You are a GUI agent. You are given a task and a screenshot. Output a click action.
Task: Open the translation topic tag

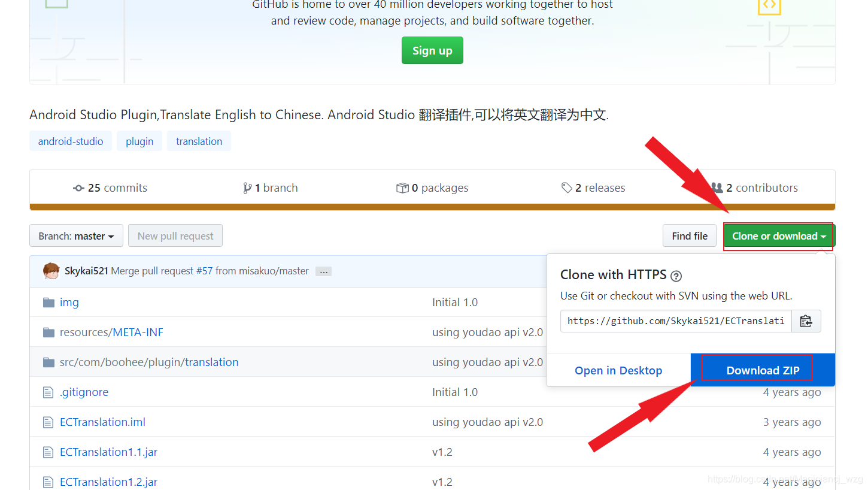[199, 141]
